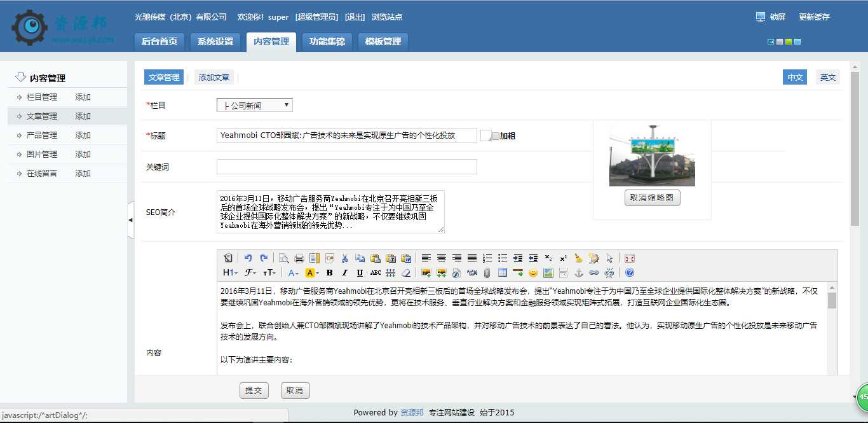Screen dimensions: 868x423
Task: Apply strikethrough formatting
Action: click(376, 273)
